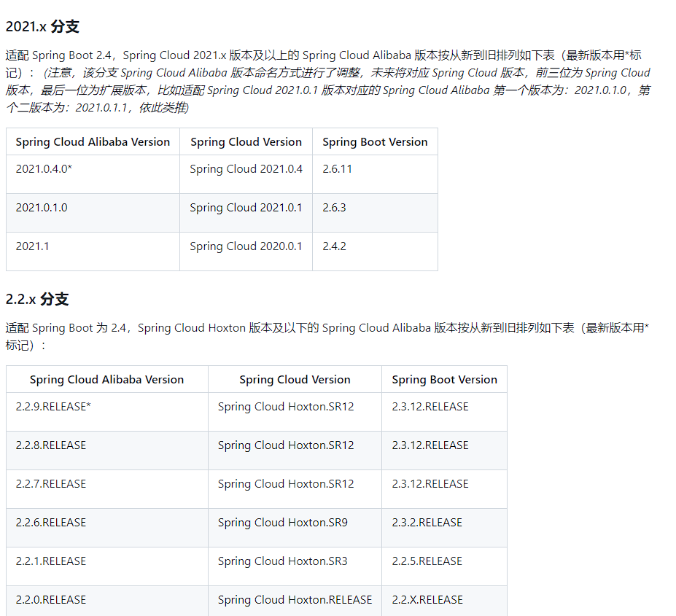This screenshot has height=616, width=676.
Task: Click 2.3.12.RELEASE in the 2.2.9.RELEASE row
Action: [445, 412]
